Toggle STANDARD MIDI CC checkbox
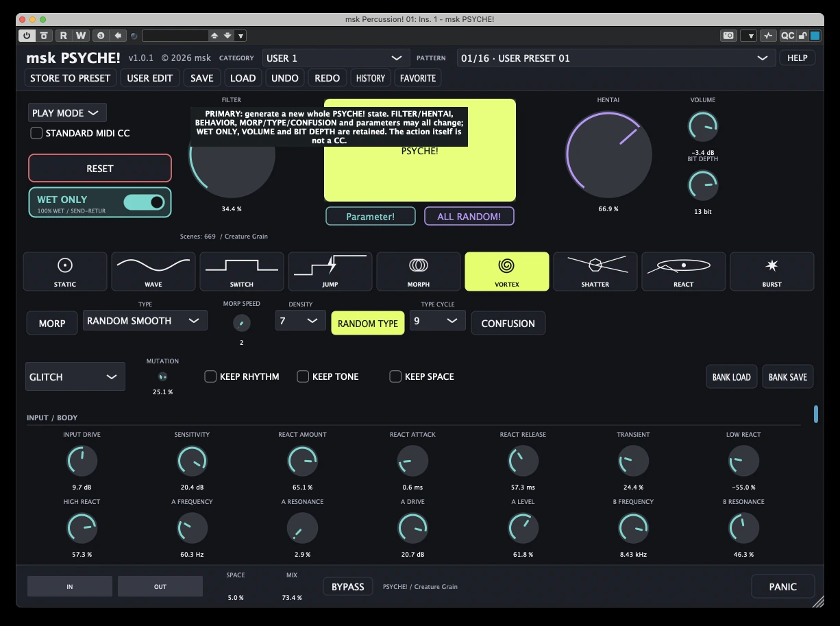The image size is (840, 626). pos(36,133)
